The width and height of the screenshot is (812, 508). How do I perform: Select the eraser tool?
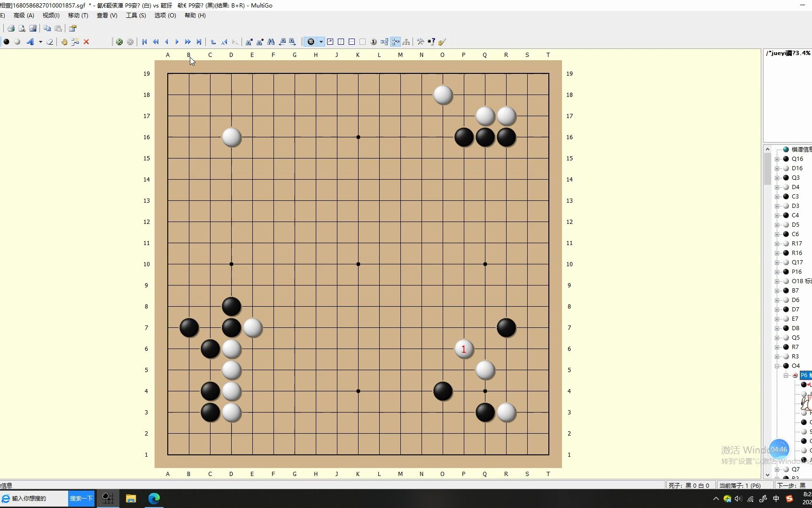point(49,42)
